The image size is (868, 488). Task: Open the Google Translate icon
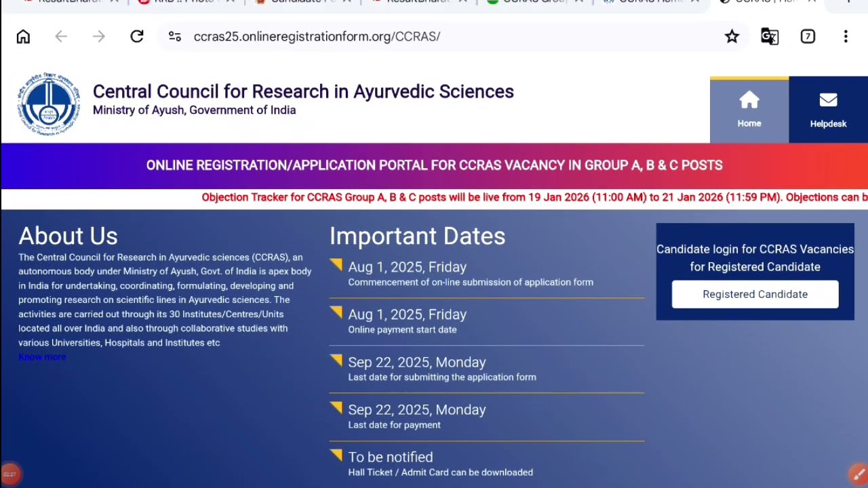(770, 37)
